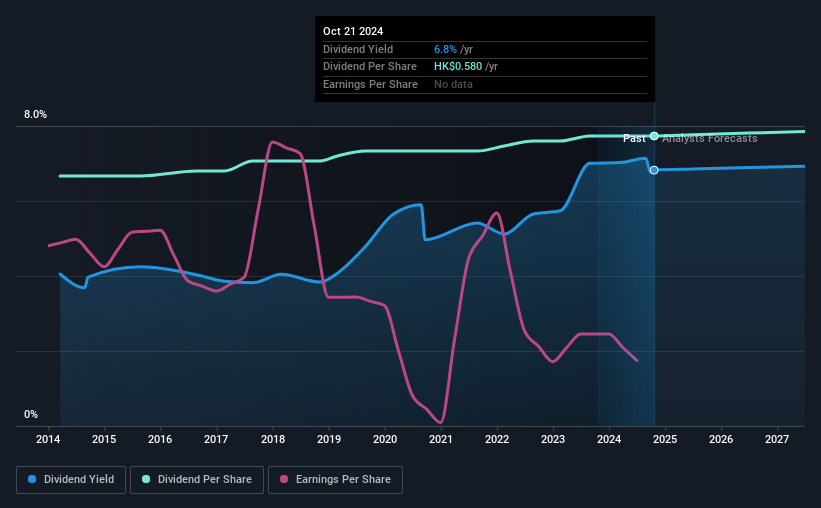Select the teal dividend per share marker point
The image size is (821, 508).
(654, 136)
